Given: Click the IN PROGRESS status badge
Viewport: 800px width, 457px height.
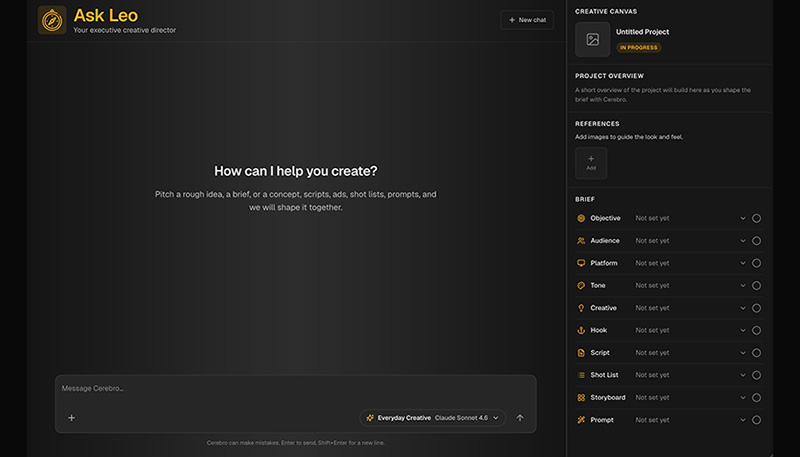Looking at the screenshot, I should pos(639,47).
